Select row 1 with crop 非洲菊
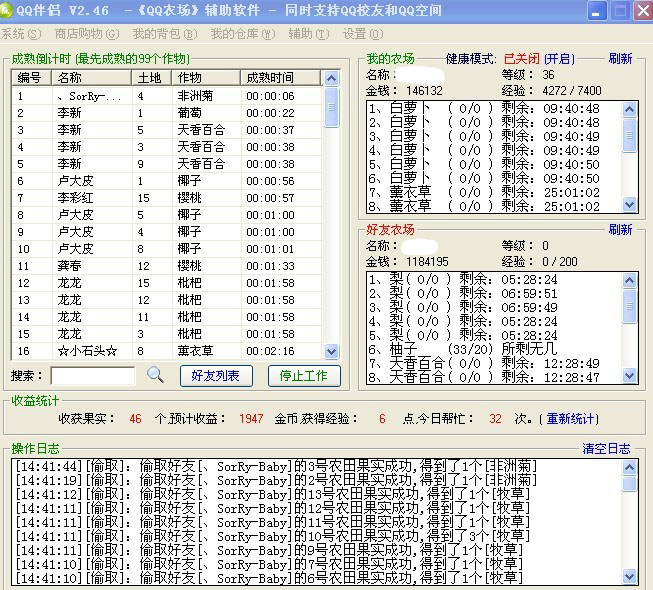The width and height of the screenshot is (653, 590). coord(167,96)
